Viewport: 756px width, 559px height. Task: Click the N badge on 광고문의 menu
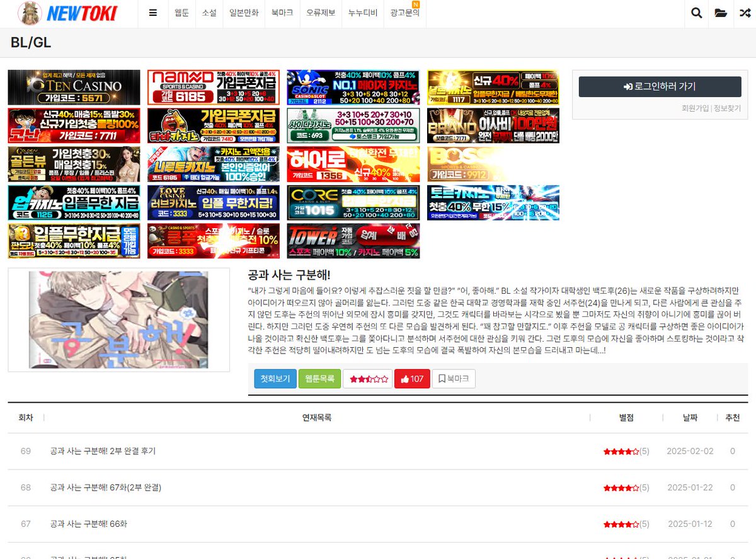[x=415, y=5]
